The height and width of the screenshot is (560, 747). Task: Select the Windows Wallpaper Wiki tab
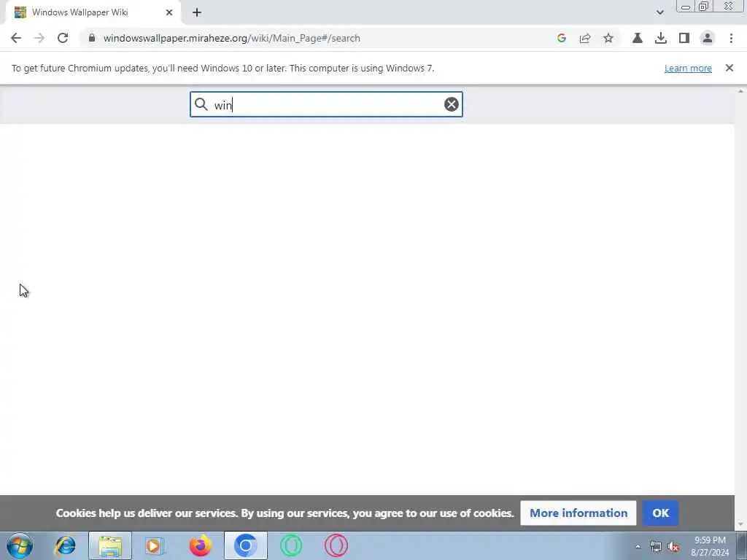(93, 12)
